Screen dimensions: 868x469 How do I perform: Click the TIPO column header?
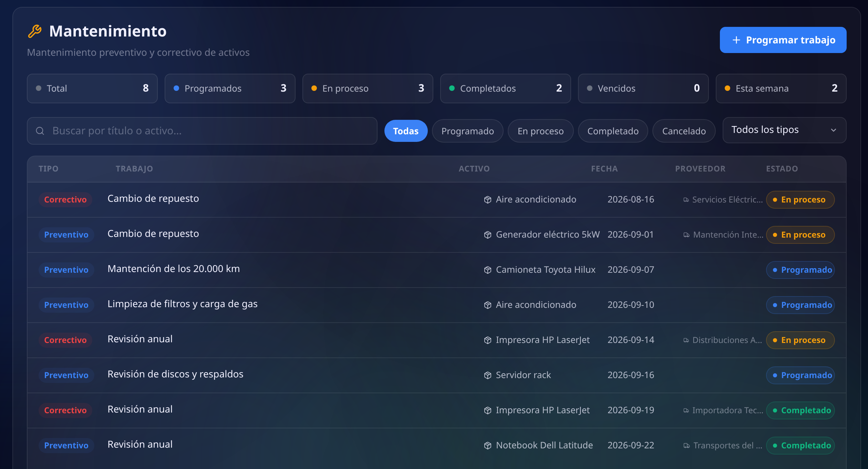pyautogui.click(x=49, y=169)
